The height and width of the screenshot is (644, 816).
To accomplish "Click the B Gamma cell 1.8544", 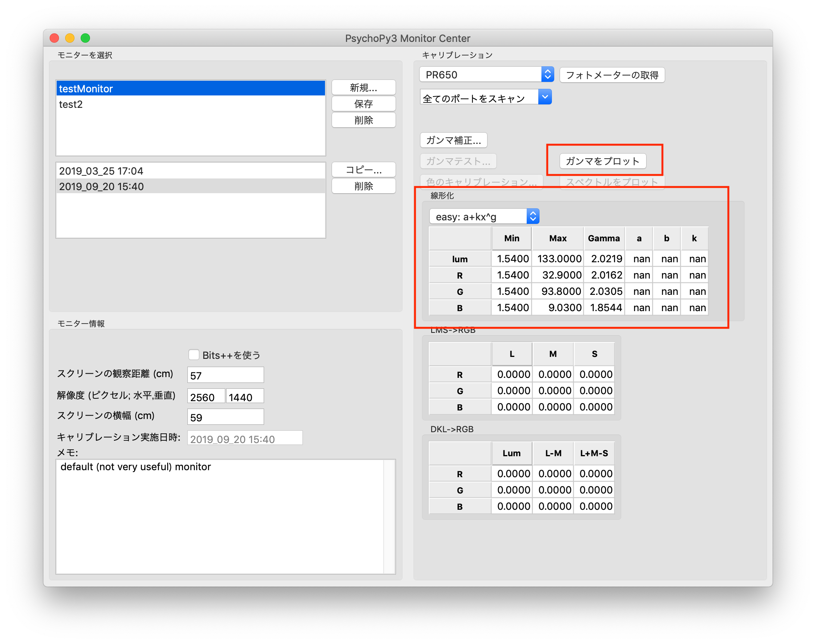I will (604, 308).
